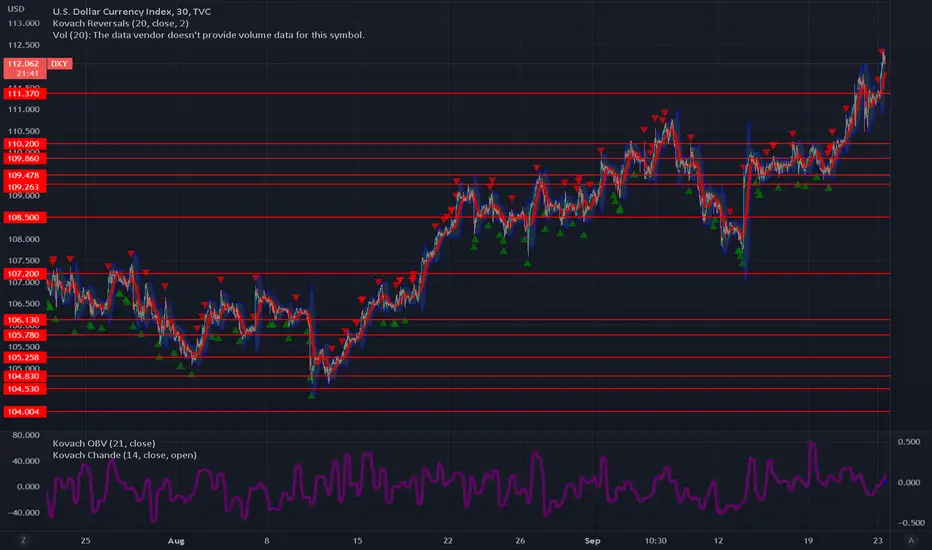Click the 110.200 horizontal line label

tap(24, 144)
